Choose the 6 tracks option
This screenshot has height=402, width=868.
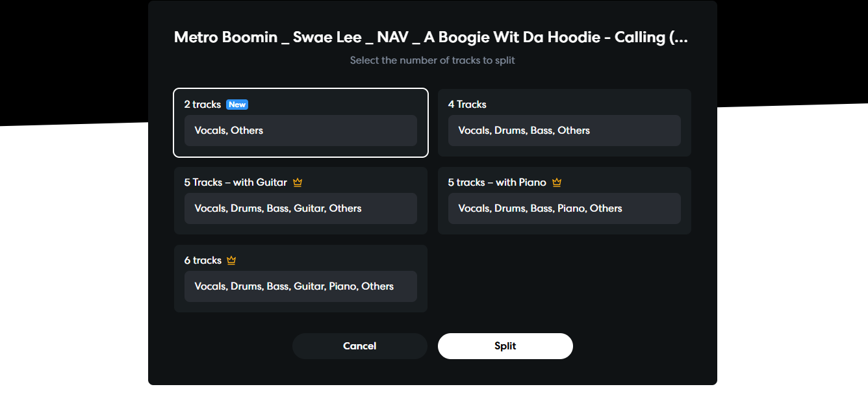(x=301, y=279)
